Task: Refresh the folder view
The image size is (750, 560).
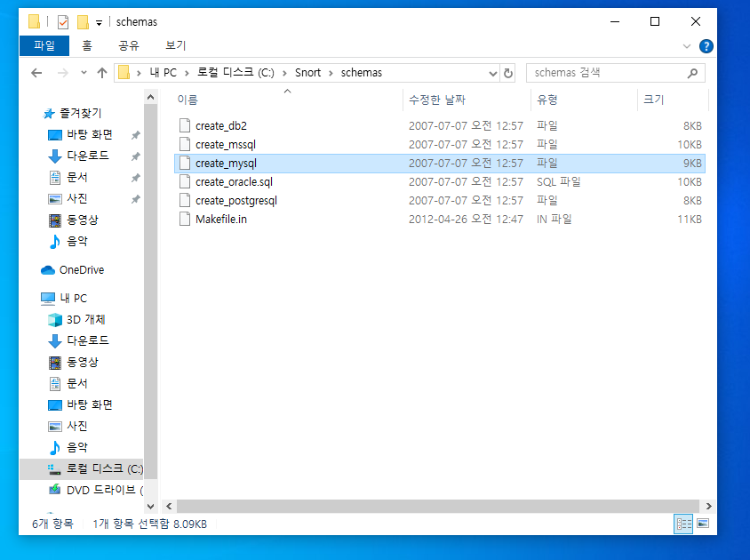Action: [x=508, y=73]
